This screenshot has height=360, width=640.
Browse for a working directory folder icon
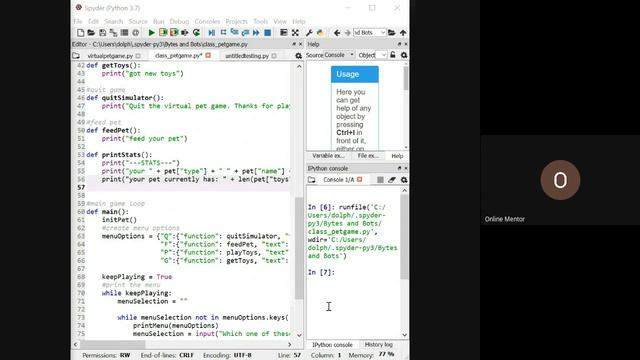(391, 33)
